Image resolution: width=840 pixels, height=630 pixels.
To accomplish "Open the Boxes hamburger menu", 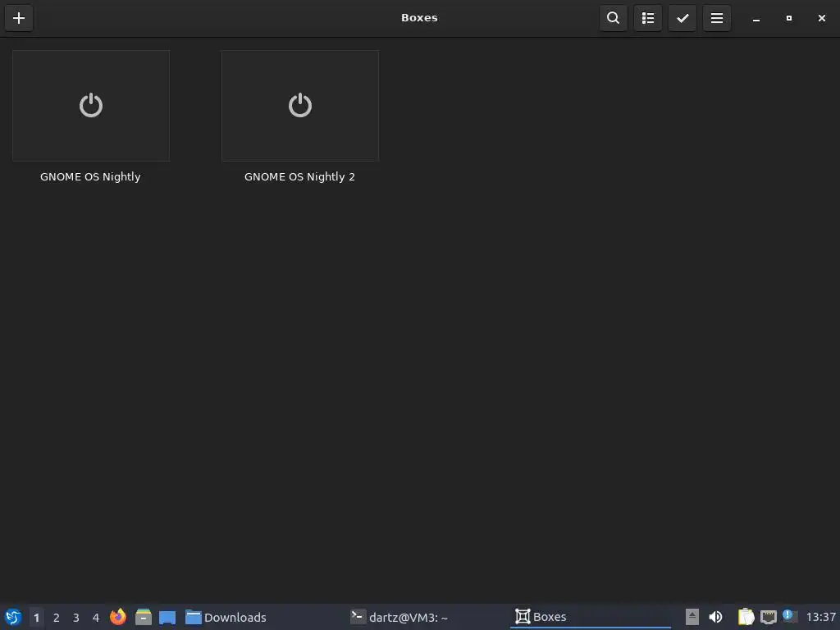I will 717,18.
